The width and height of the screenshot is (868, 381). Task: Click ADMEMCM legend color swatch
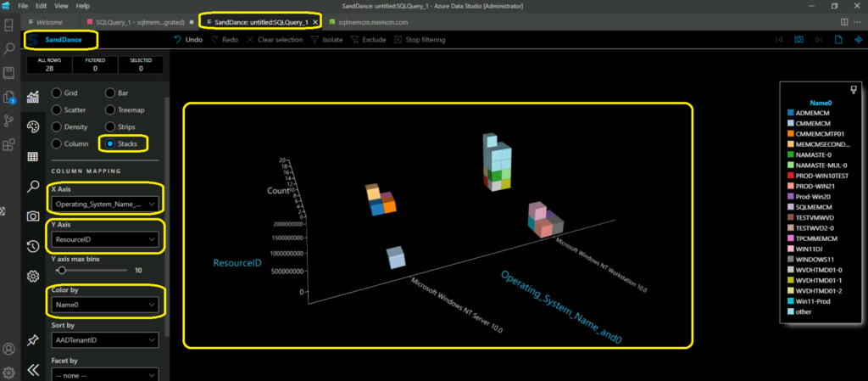tap(791, 112)
